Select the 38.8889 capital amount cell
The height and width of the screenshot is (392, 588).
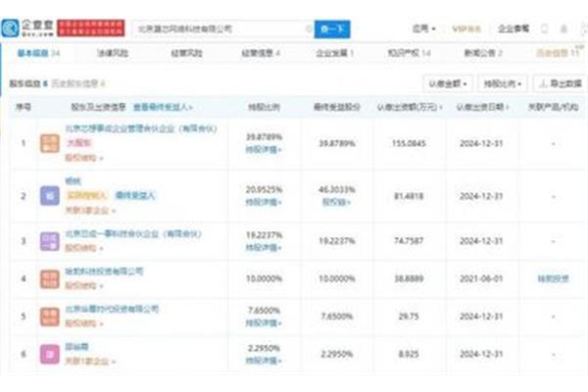pyautogui.click(x=409, y=278)
